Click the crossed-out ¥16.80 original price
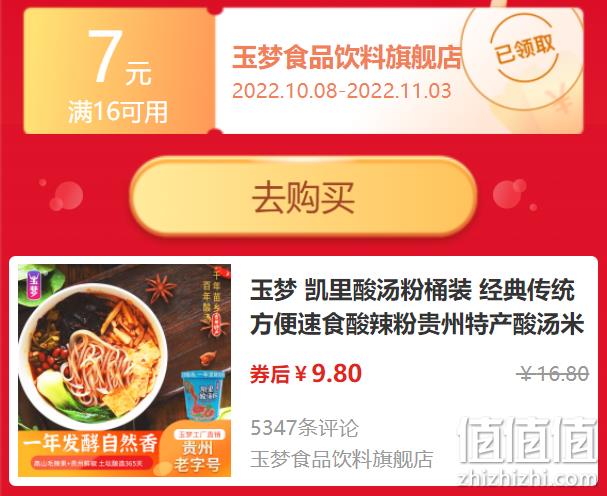 [x=553, y=374]
